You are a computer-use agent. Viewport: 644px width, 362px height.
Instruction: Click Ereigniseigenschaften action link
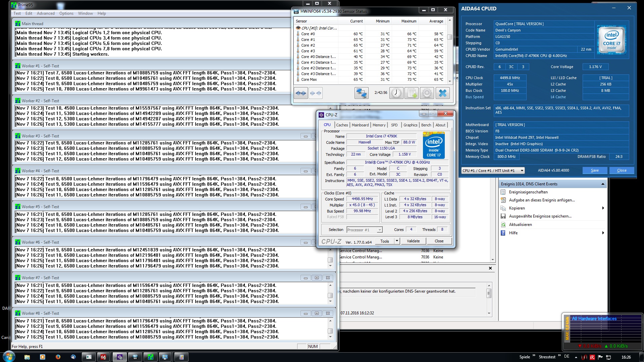pyautogui.click(x=528, y=192)
